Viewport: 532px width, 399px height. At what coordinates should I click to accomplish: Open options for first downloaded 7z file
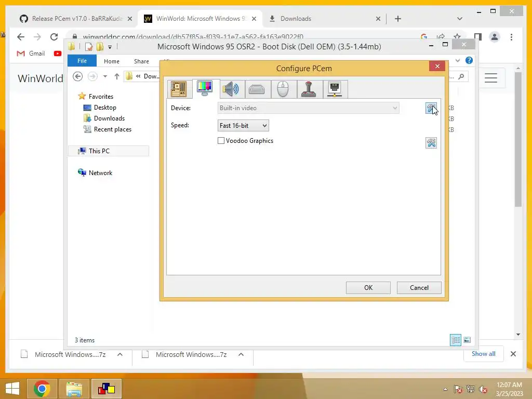coord(120,354)
